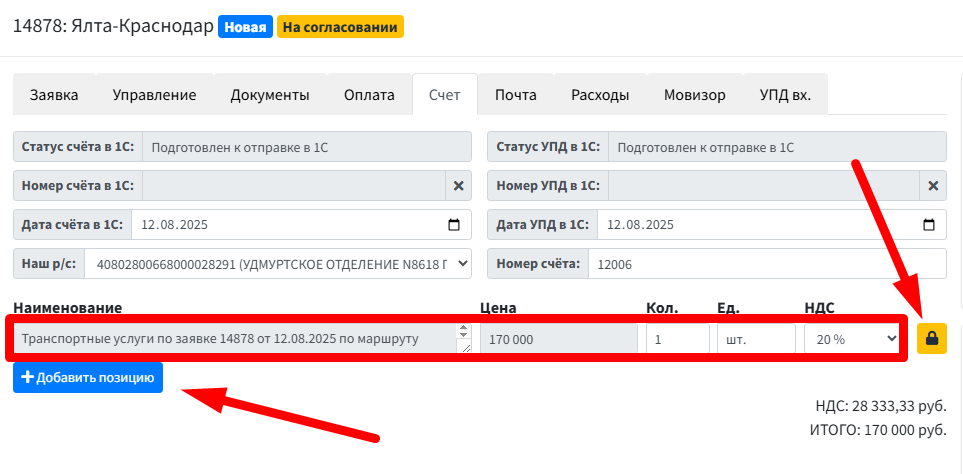Open the Мовизор tab
Image resolution: width=963 pixels, height=474 pixels.
694,95
